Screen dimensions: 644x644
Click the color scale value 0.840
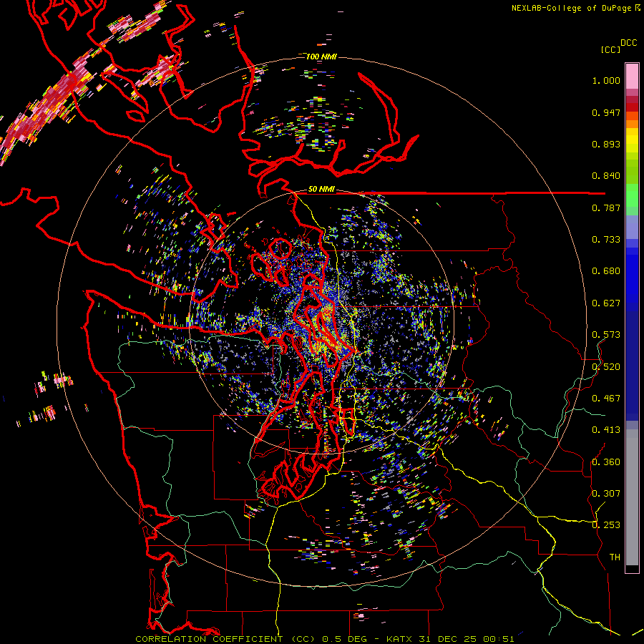click(606, 176)
